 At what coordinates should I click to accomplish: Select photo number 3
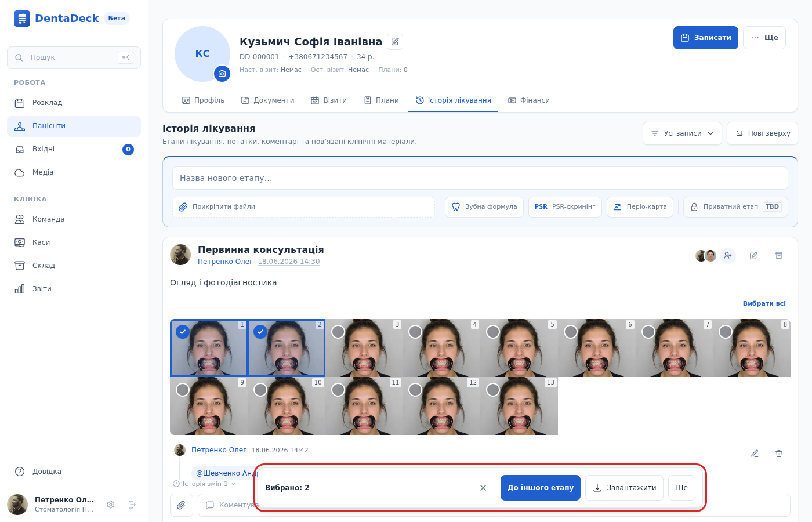(x=338, y=332)
